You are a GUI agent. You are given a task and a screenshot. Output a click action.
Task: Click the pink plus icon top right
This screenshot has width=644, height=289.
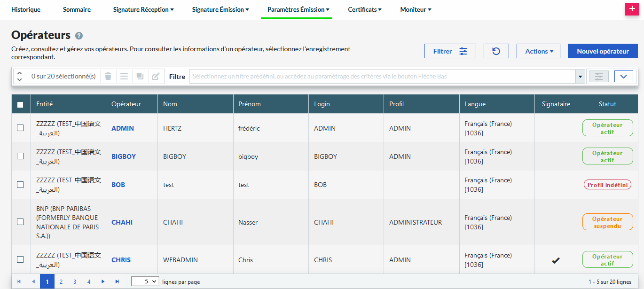(631, 9)
